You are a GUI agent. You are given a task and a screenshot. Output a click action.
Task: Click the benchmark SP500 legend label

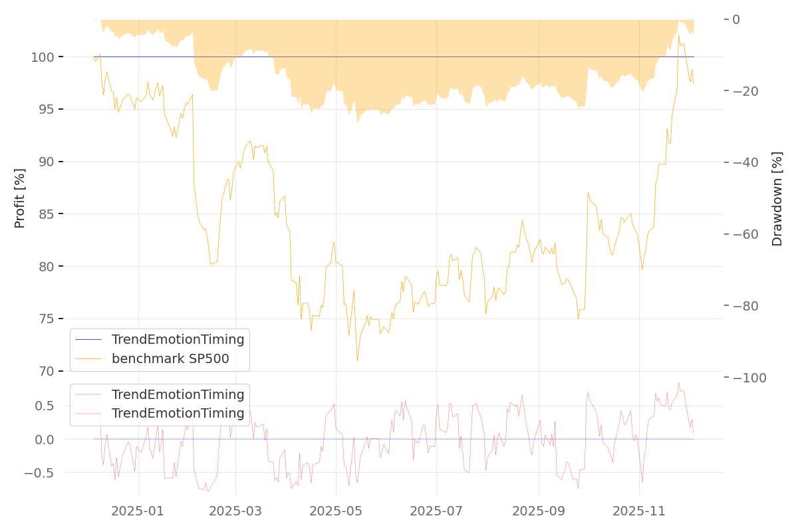coord(170,359)
